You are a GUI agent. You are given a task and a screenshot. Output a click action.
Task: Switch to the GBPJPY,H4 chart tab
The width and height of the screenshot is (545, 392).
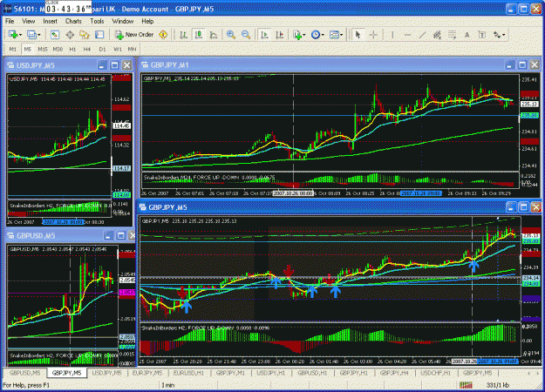[x=394, y=373]
